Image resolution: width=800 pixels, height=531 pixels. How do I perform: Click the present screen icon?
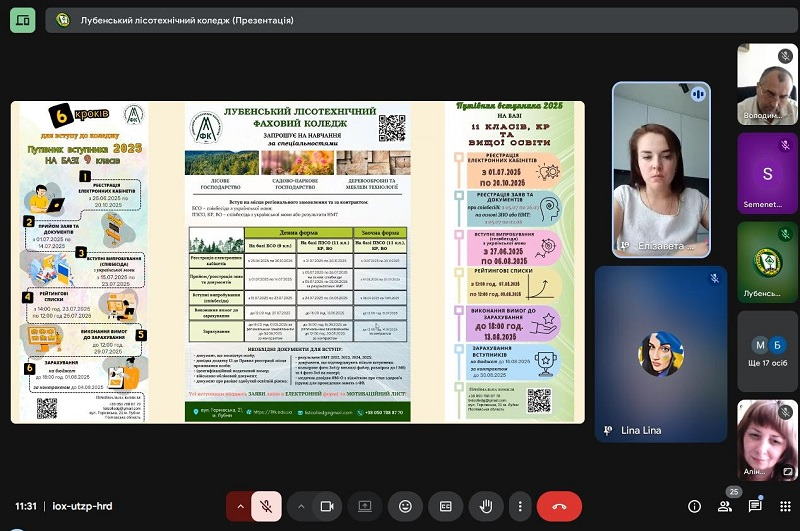coord(365,506)
